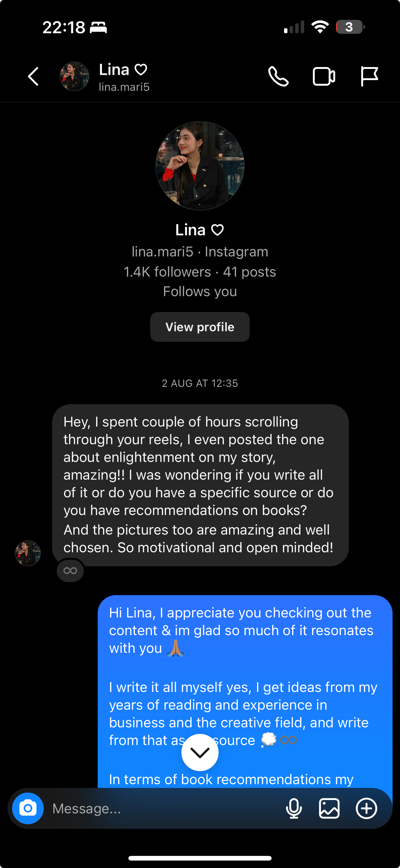400x868 pixels.
Task: Select Lina's grey message bubble
Action: 200,485
